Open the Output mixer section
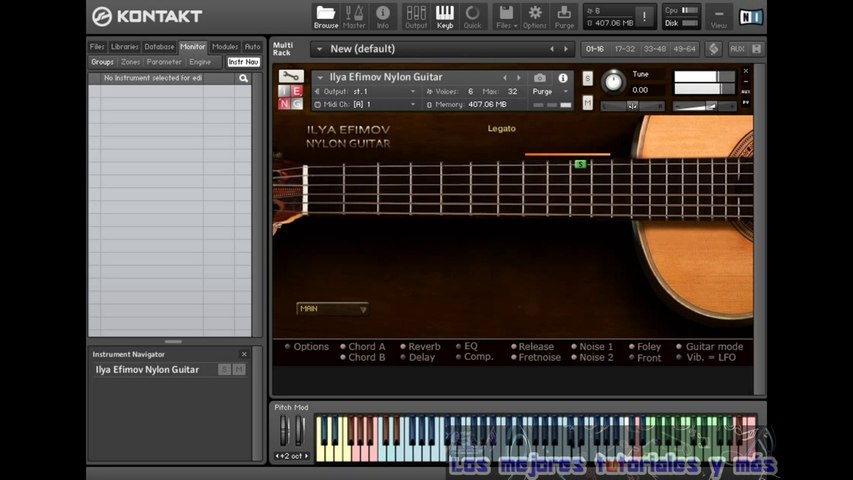 point(416,16)
